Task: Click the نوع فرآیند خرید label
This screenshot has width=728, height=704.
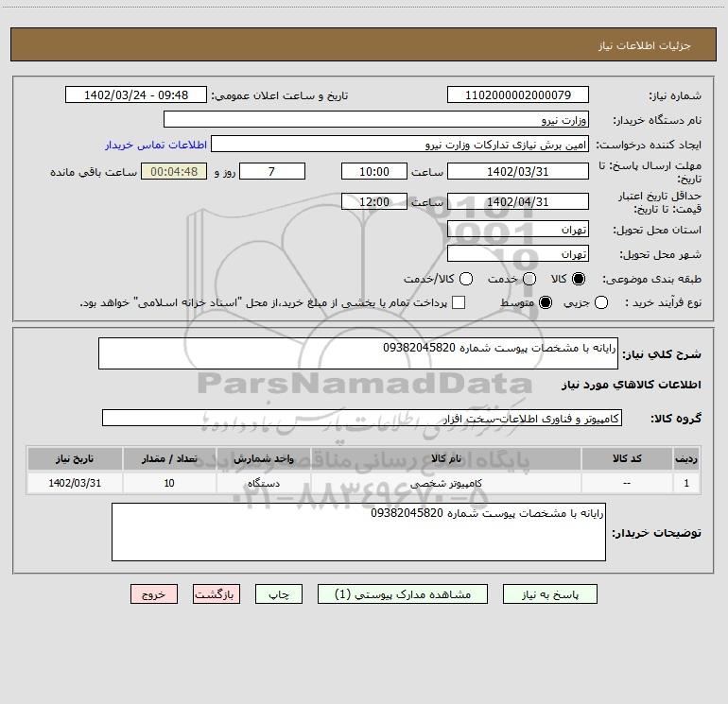Action: (x=663, y=302)
